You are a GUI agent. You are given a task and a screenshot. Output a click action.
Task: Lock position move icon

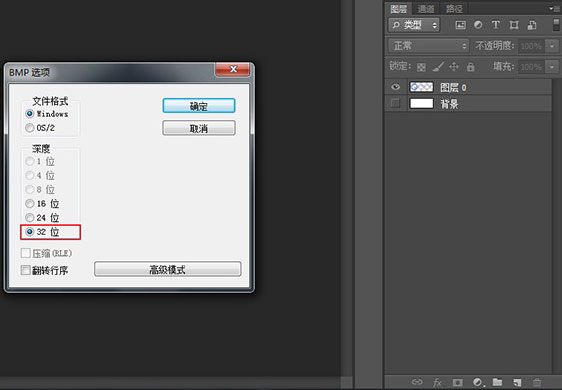(x=454, y=67)
